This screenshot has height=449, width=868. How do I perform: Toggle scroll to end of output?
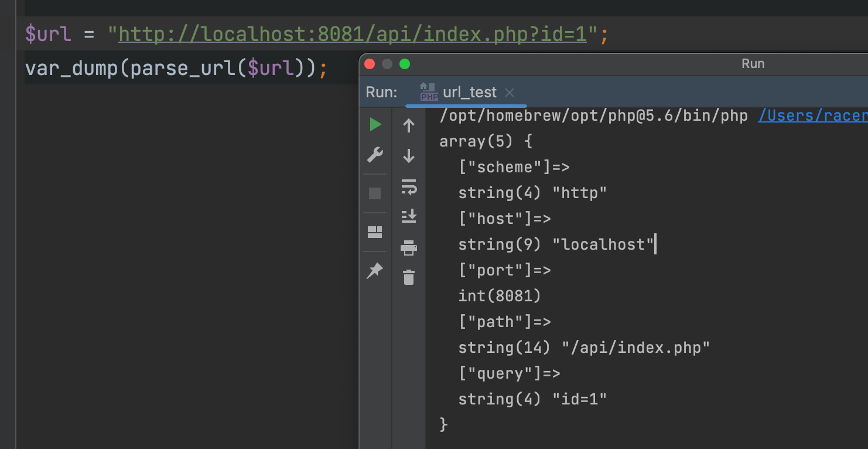click(x=409, y=216)
